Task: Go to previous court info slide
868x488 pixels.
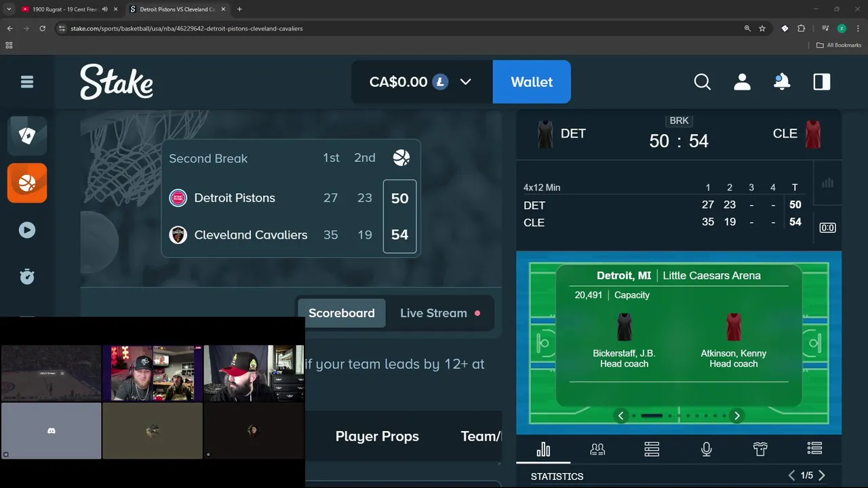Action: [x=621, y=416]
